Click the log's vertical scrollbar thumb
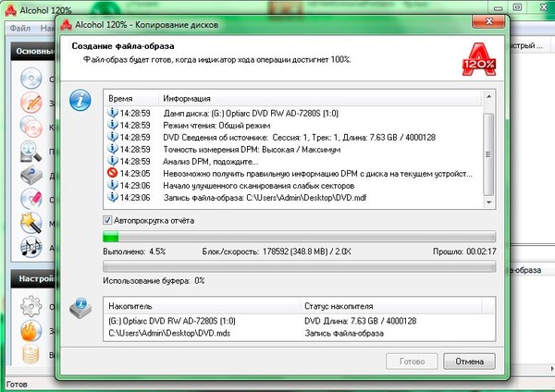The image size is (555, 392). coord(488,154)
